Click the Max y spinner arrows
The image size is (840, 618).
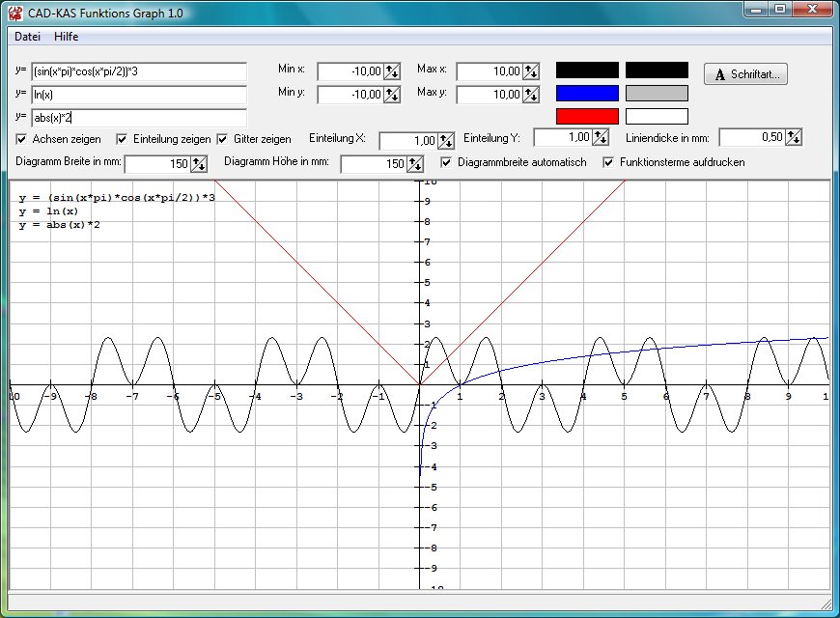(x=531, y=95)
